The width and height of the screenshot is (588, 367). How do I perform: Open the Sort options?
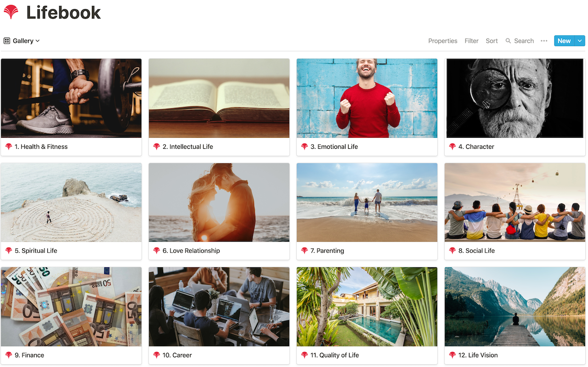click(492, 41)
